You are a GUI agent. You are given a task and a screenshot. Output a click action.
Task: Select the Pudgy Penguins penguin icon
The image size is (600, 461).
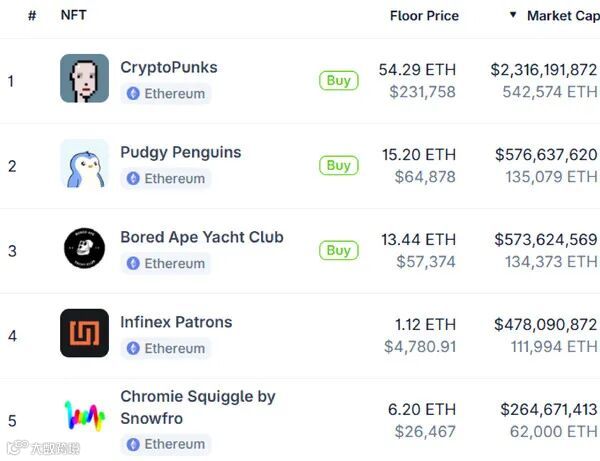coord(84,164)
